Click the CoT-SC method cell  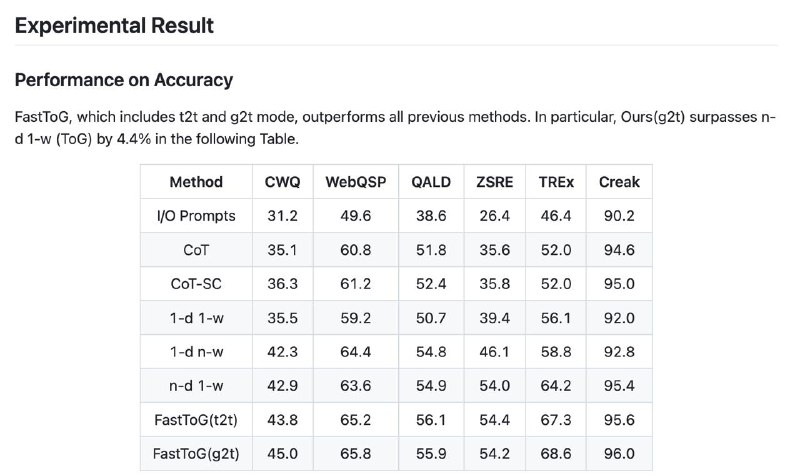196,284
